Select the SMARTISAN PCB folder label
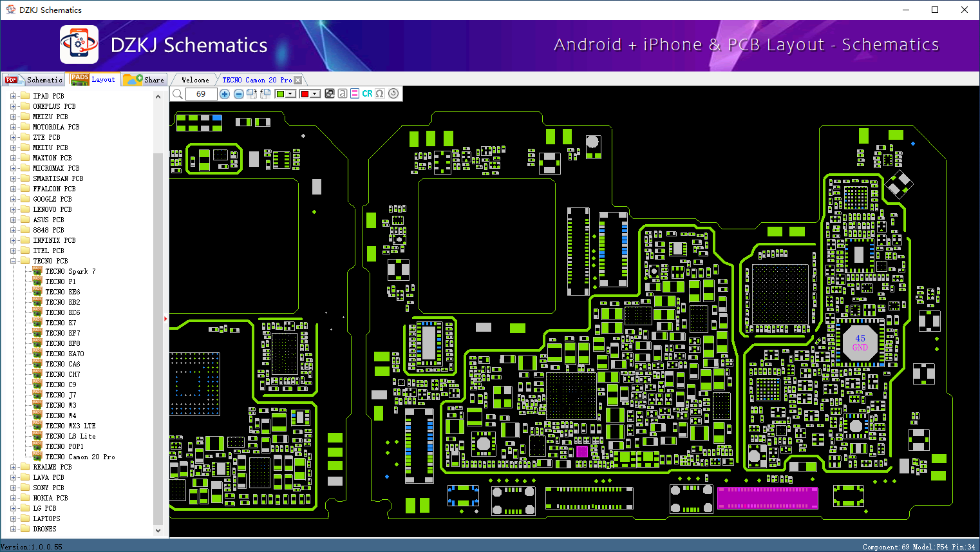Screen dimensions: 980x552 [58, 178]
